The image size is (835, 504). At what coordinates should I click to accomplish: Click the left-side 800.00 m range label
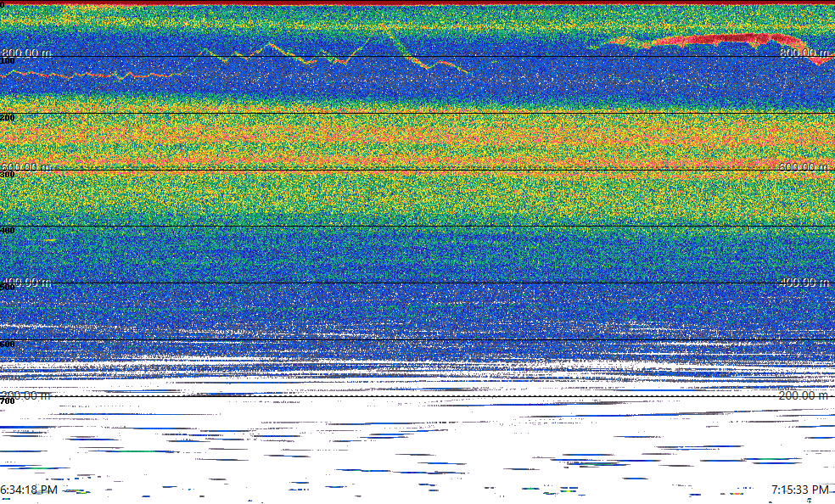26,53
